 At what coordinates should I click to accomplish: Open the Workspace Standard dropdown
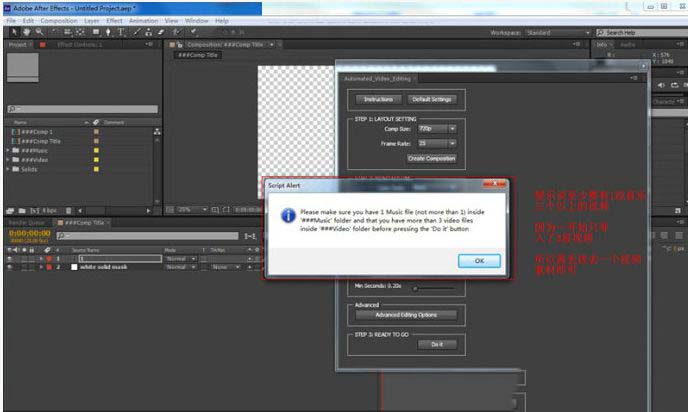(x=558, y=33)
